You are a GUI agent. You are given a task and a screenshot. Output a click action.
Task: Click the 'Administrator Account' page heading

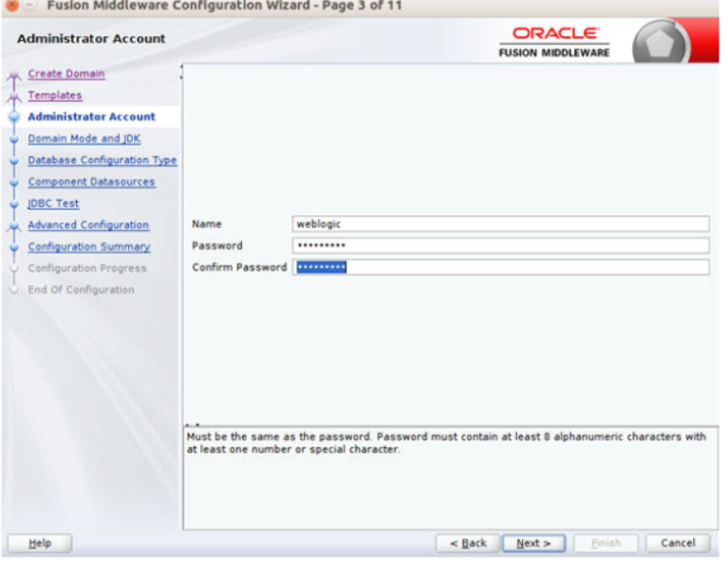91,39
